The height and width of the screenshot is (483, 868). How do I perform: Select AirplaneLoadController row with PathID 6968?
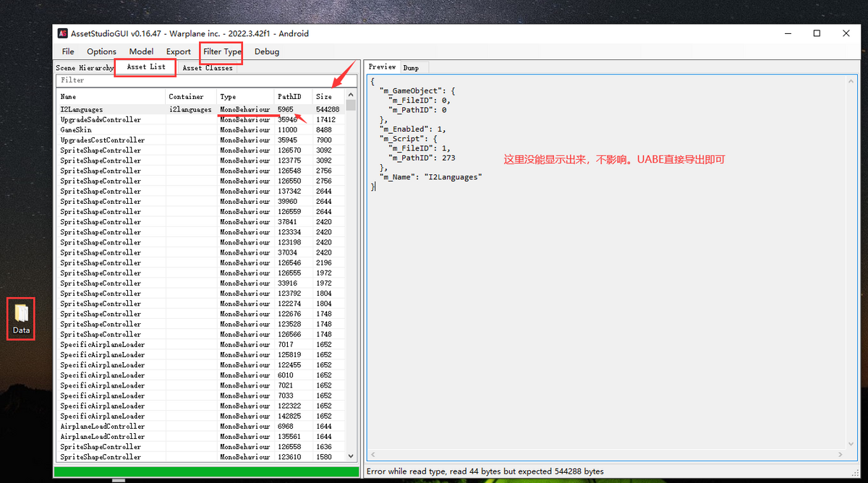point(201,426)
